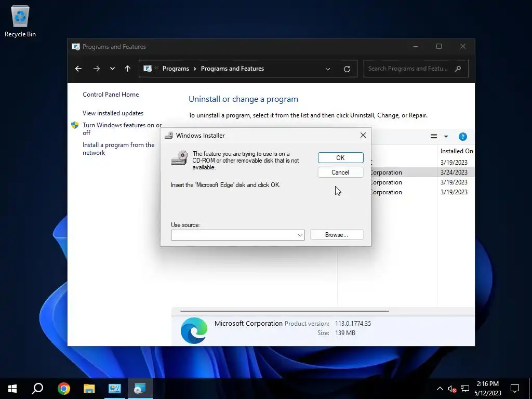
Task: Open taskbar Search
Action: [x=37, y=389]
